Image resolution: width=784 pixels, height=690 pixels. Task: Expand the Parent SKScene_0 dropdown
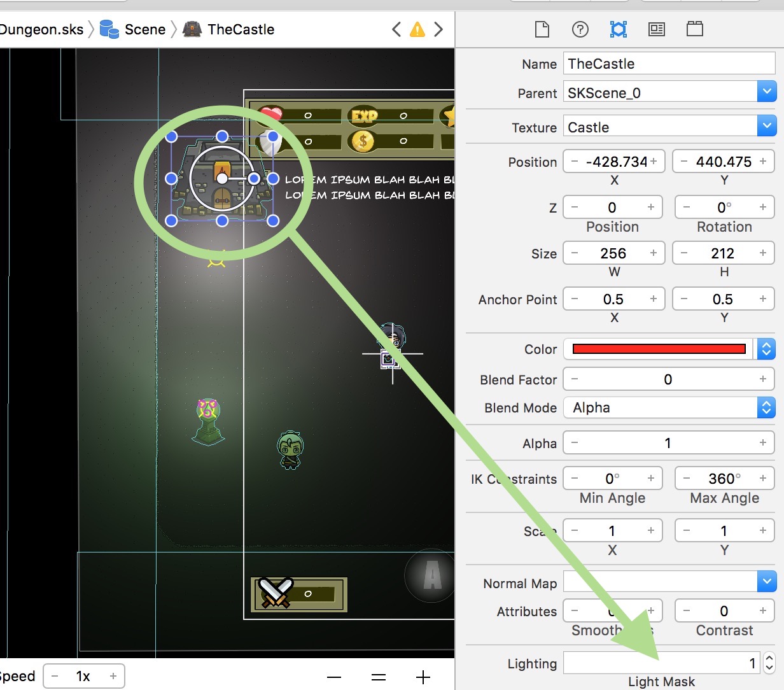point(767,92)
